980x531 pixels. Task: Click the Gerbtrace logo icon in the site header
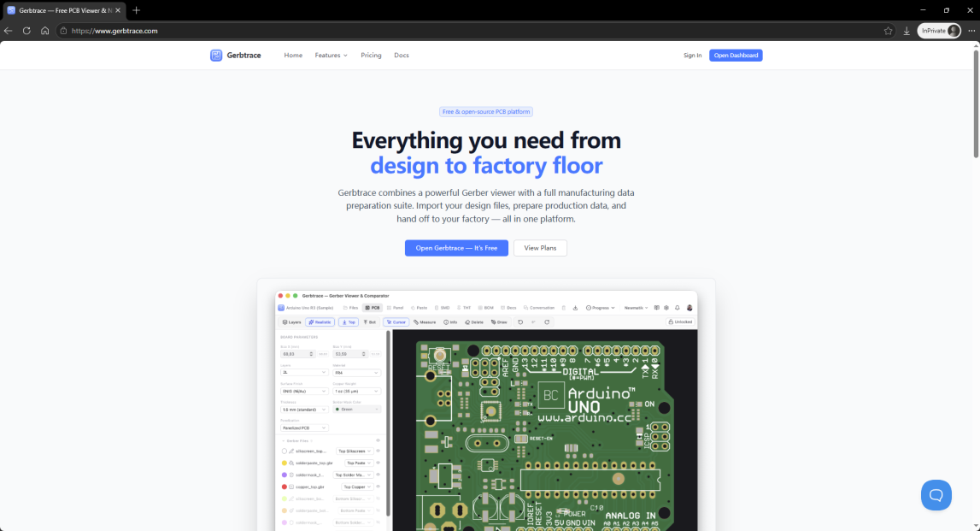click(216, 55)
